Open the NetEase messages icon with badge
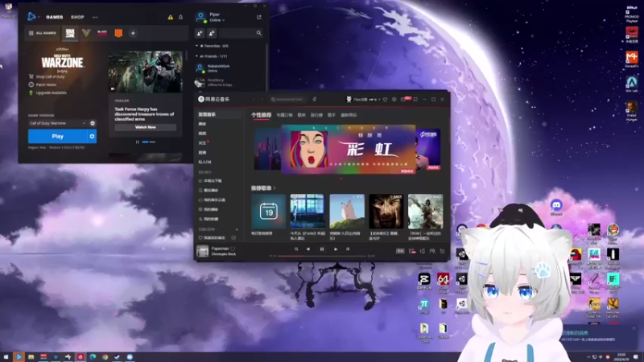Viewport: 644px width, 362px height. [404, 99]
